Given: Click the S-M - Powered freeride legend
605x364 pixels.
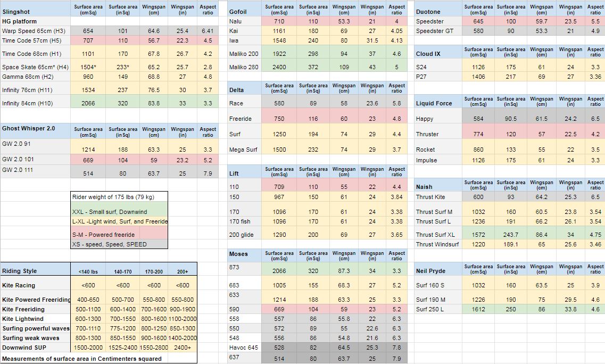Looking at the screenshot, I should point(119,233).
